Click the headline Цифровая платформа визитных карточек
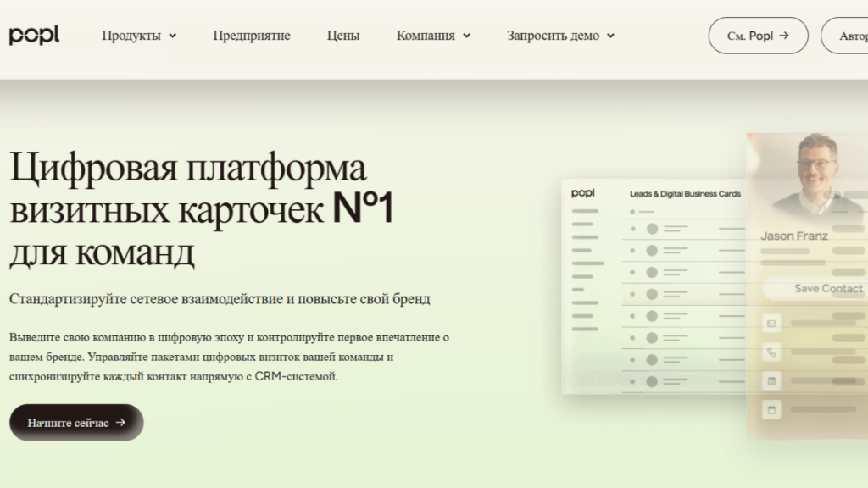The width and height of the screenshot is (868, 488). coord(202,209)
